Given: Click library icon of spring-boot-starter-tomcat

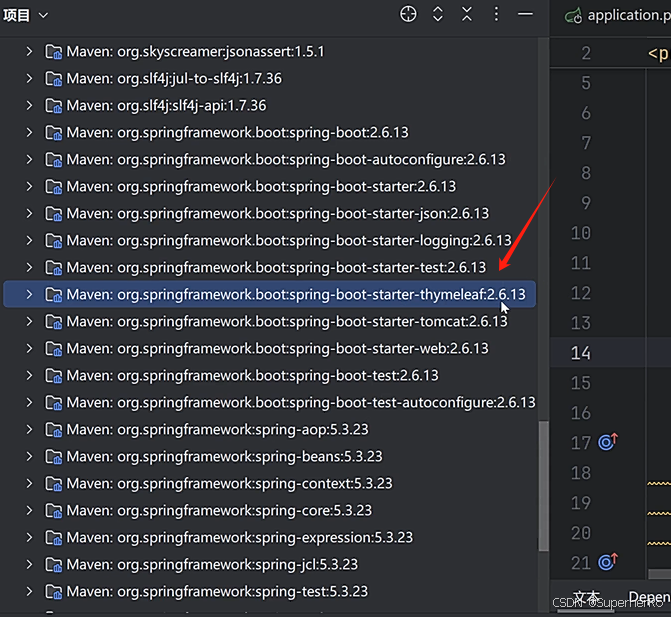Looking at the screenshot, I should click(54, 322).
